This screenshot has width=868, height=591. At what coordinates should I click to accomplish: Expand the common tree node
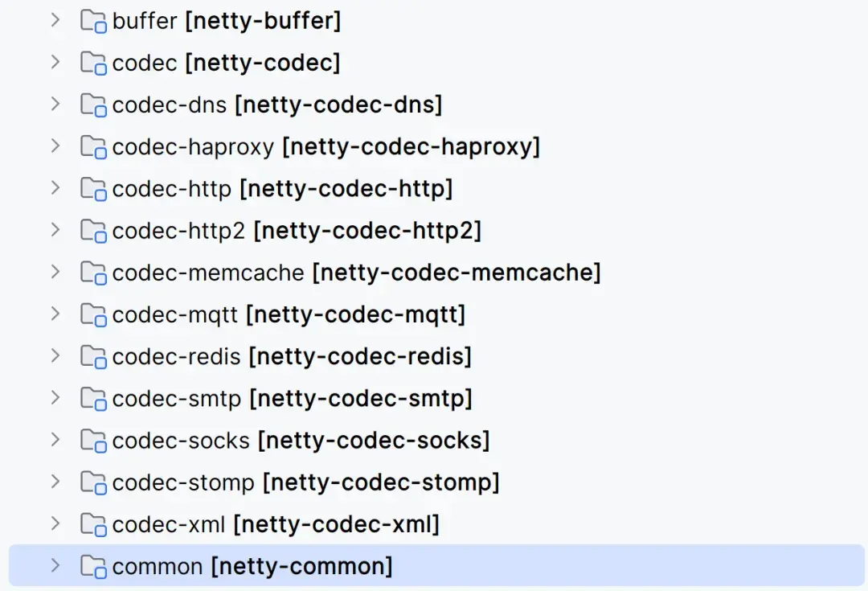point(55,566)
